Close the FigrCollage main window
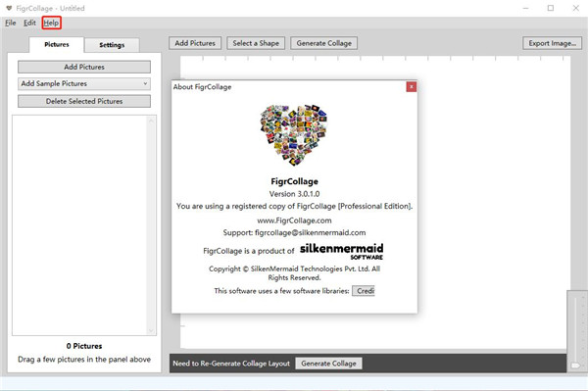 [575, 8]
